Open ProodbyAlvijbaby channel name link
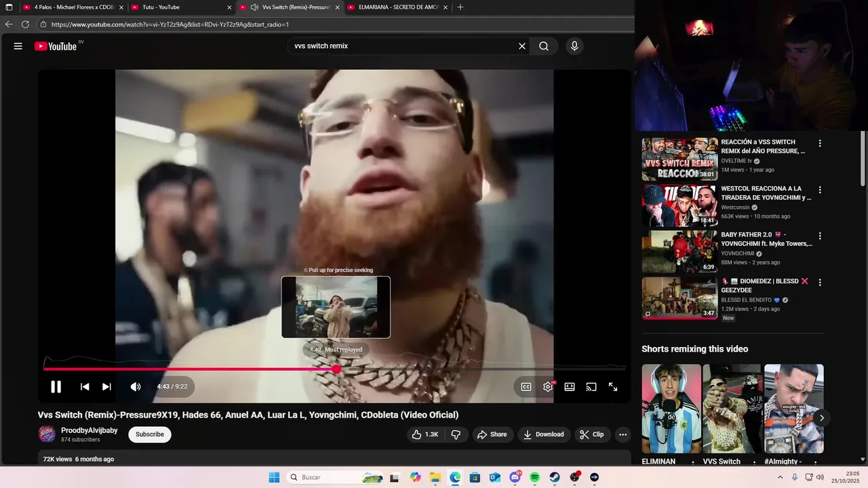The height and width of the screenshot is (488, 868). coord(90,430)
